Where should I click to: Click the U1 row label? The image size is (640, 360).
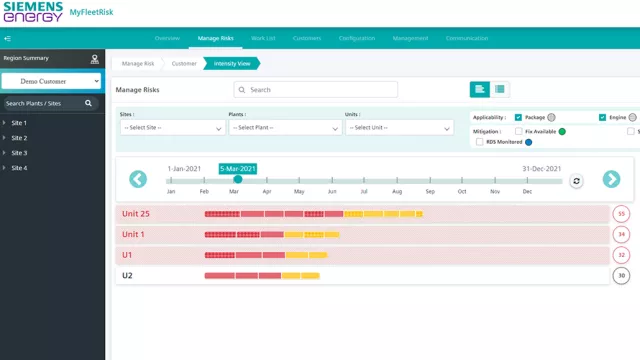tap(127, 255)
